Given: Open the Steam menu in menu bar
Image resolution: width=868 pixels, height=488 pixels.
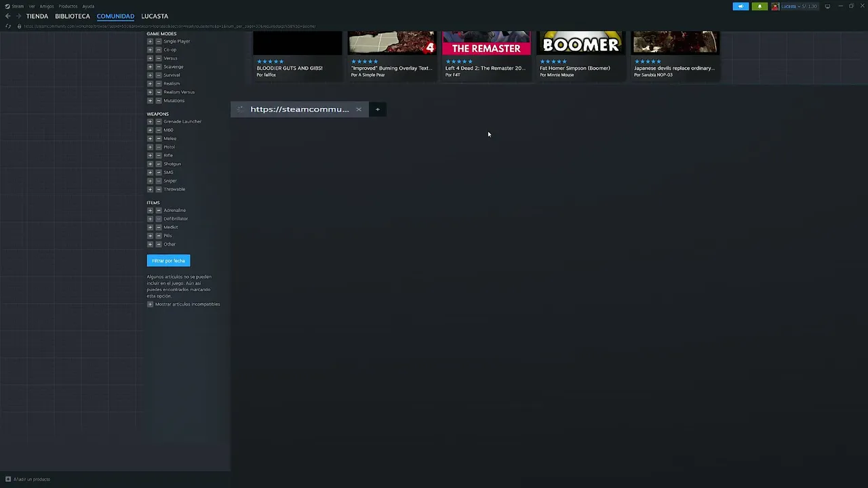Looking at the screenshot, I should pos(14,6).
